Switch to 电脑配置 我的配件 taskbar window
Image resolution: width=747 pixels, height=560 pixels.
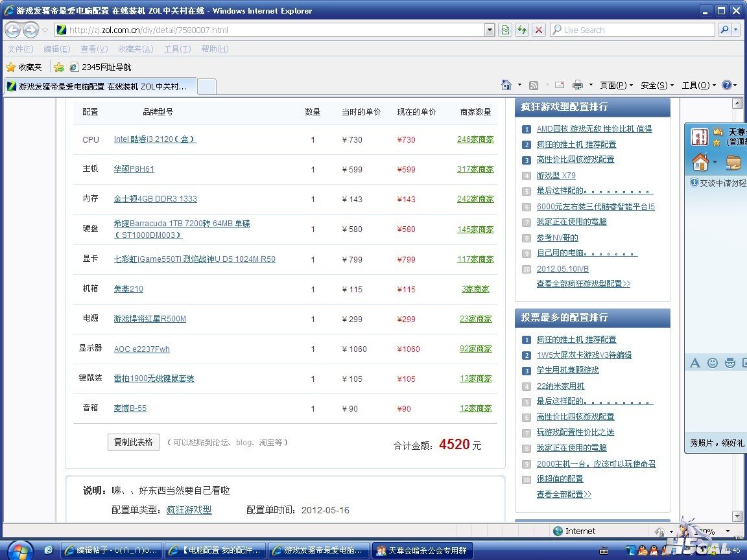[x=215, y=550]
